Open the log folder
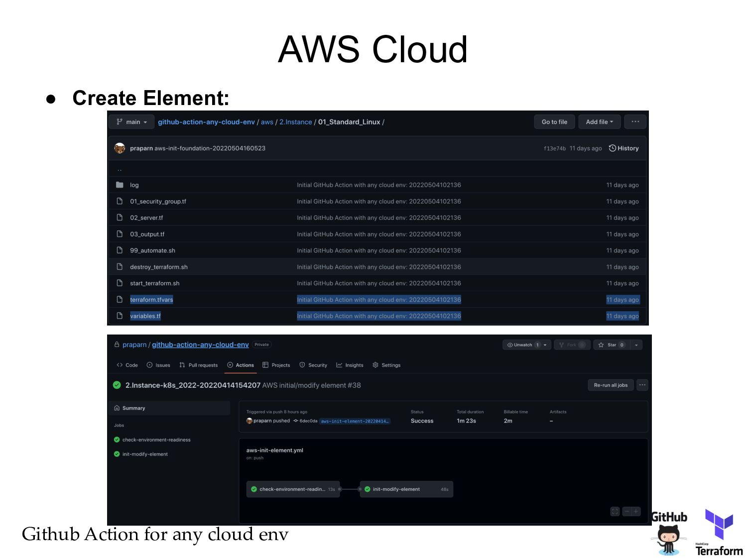 point(134,185)
